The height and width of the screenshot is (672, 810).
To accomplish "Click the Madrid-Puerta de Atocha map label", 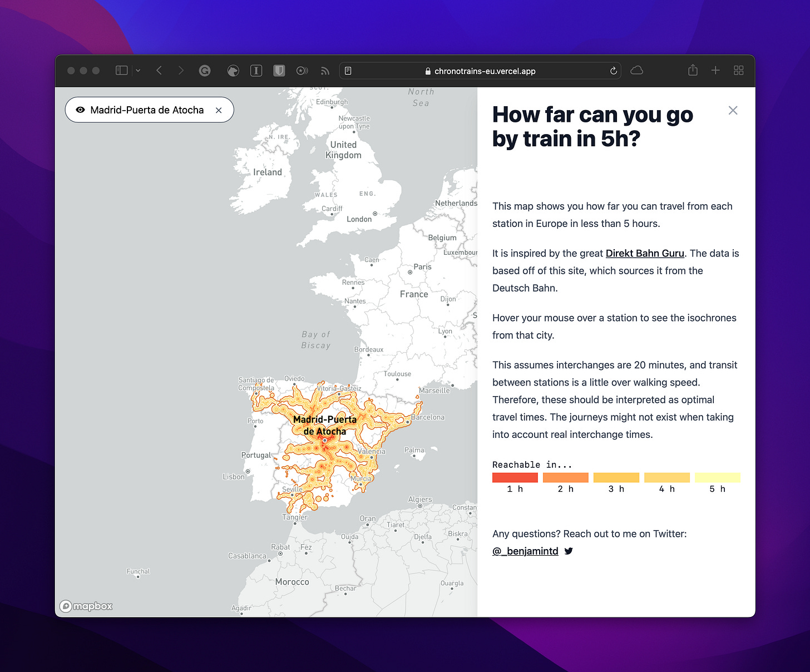I will click(x=325, y=426).
